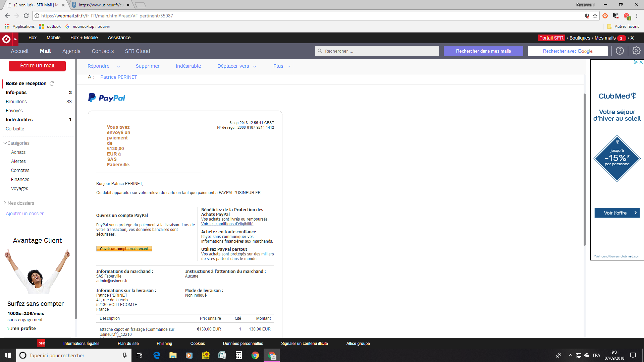
Task: Launch Microsoft Edge from the taskbar
Action: (x=157, y=355)
